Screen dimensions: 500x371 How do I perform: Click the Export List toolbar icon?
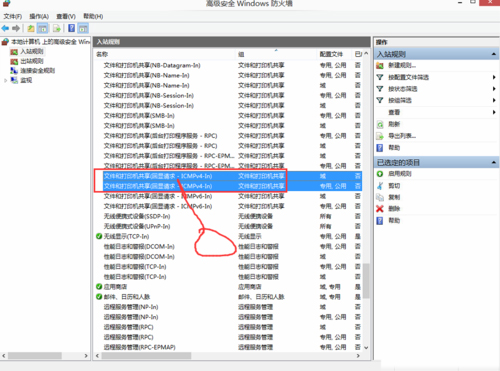click(57, 28)
